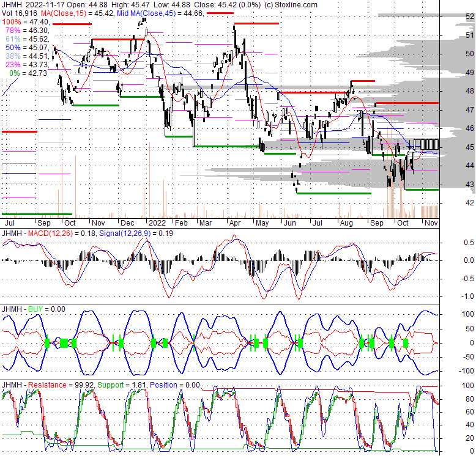Click the May label on time axis
476x456 pixels.
click(262, 223)
